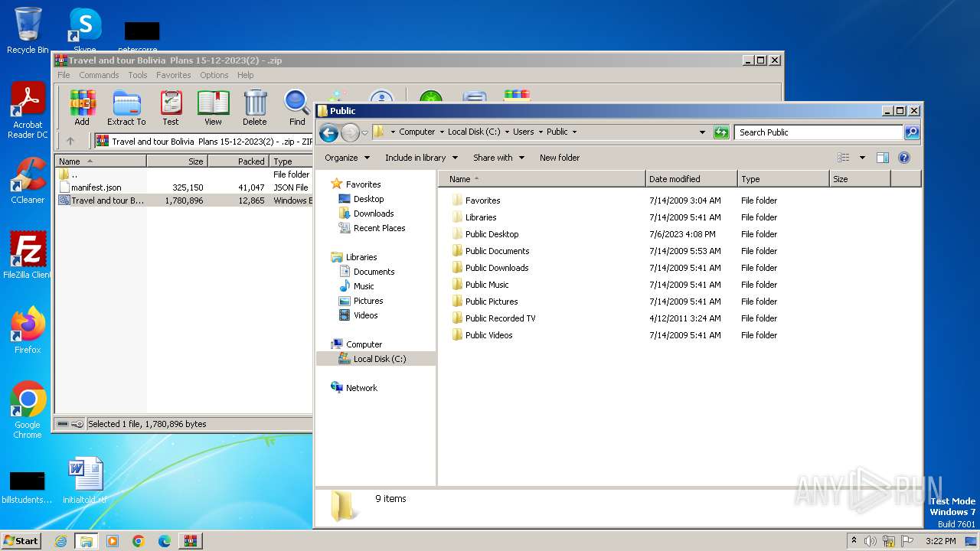The height and width of the screenshot is (551, 980).
Task: Click WinRAR button in the taskbar
Action: (191, 541)
